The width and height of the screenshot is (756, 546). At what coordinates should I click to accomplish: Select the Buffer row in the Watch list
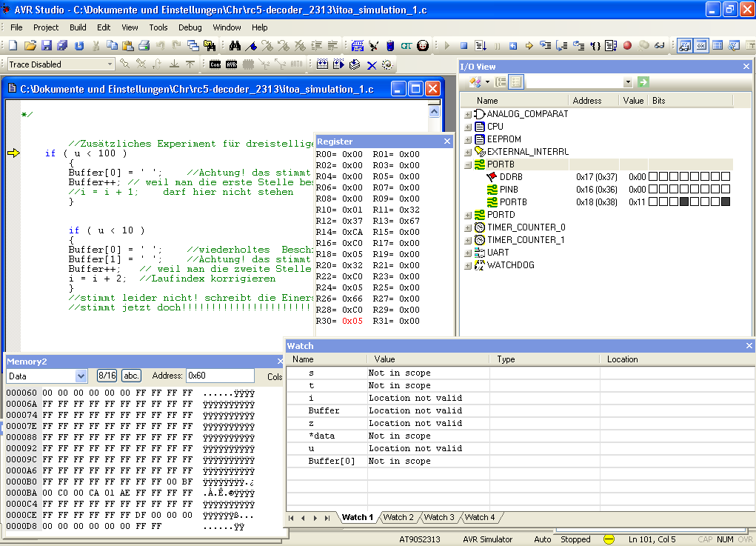521,410
